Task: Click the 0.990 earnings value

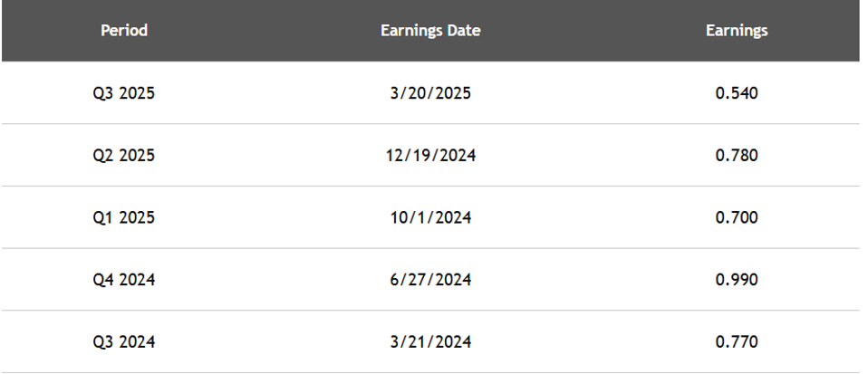Action: [737, 280]
